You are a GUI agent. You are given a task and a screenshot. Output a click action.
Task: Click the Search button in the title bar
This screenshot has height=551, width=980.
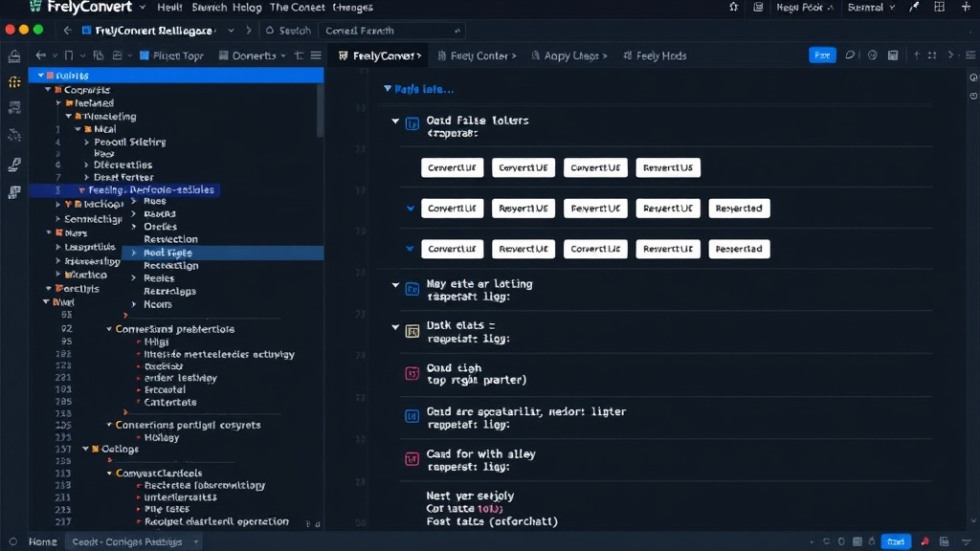(288, 31)
